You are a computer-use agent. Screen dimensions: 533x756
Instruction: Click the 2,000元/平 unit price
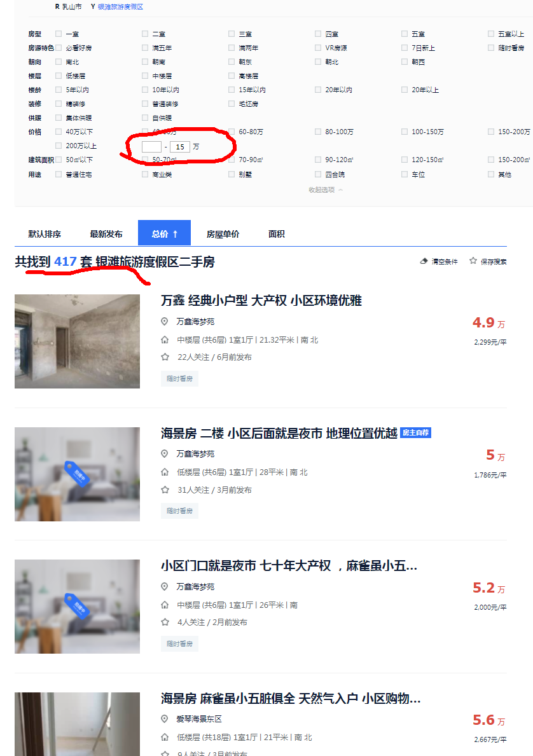click(490, 607)
